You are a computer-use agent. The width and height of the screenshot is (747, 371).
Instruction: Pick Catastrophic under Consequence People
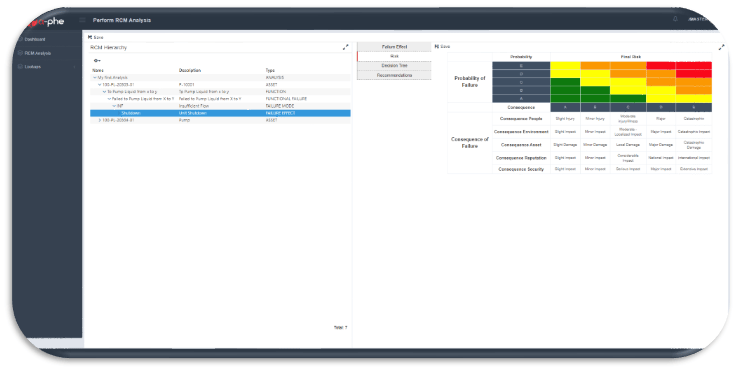pyautogui.click(x=694, y=119)
